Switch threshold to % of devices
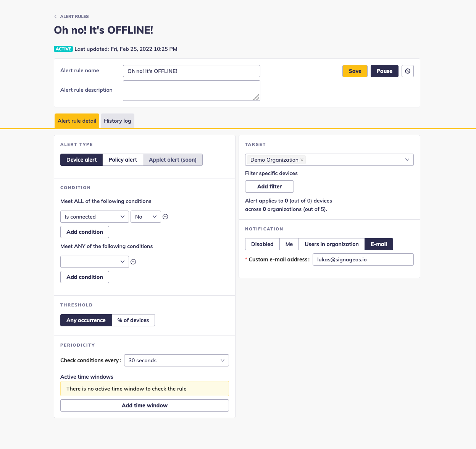 (x=133, y=320)
